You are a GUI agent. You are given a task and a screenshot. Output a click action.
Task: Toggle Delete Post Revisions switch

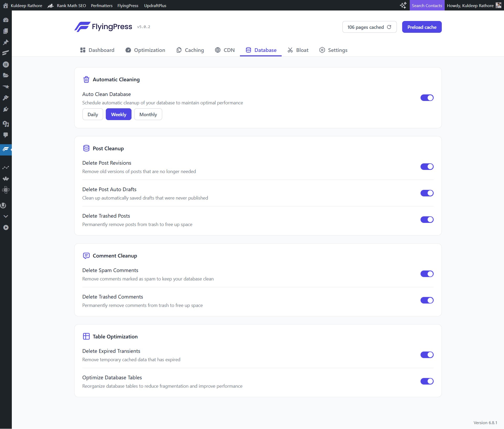coord(427,167)
